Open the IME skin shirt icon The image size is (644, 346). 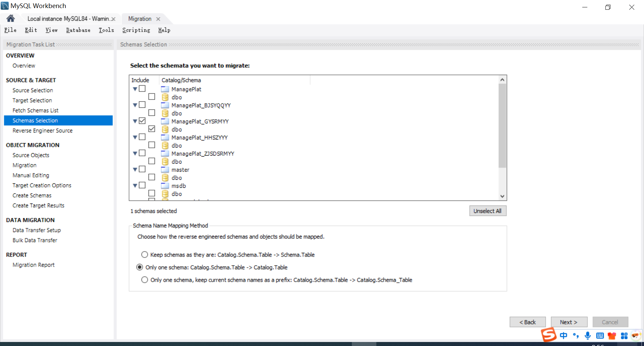pos(612,336)
